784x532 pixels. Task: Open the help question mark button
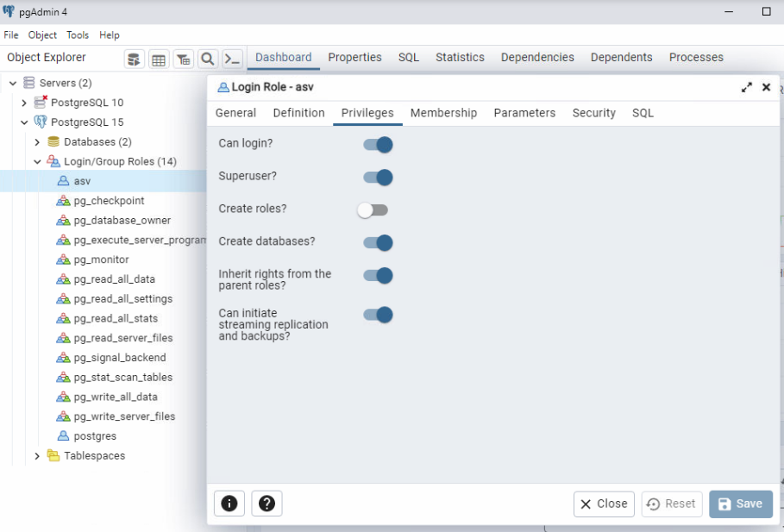pos(267,504)
